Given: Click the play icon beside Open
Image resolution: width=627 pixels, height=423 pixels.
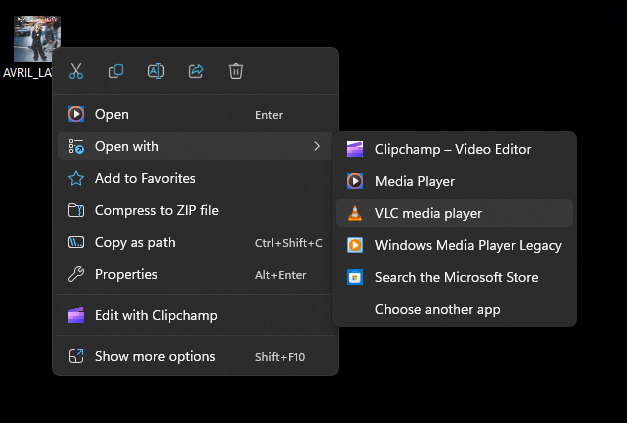Looking at the screenshot, I should click(x=76, y=114).
